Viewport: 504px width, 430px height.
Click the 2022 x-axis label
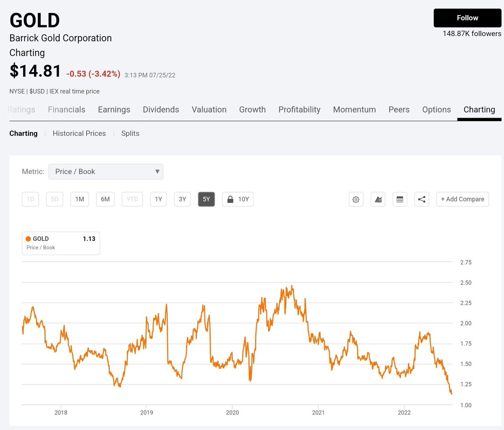pos(404,412)
